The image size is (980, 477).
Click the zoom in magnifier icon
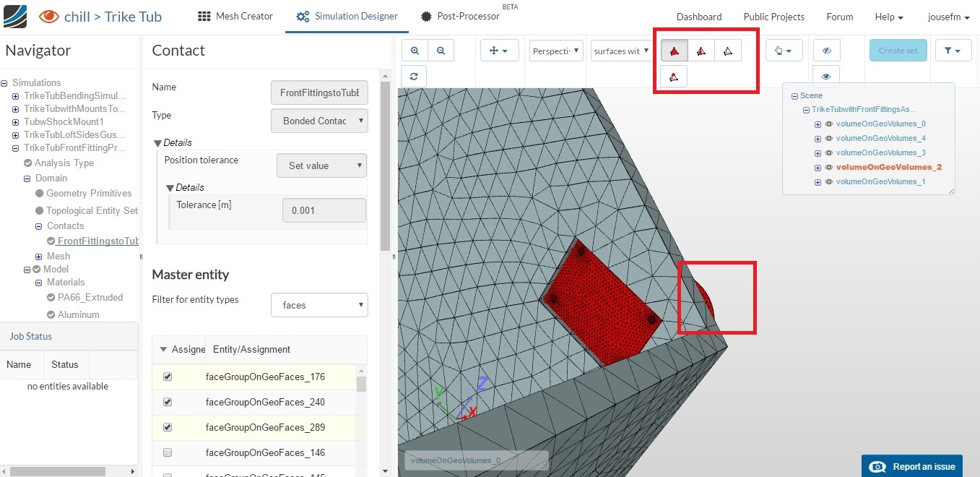tap(415, 51)
